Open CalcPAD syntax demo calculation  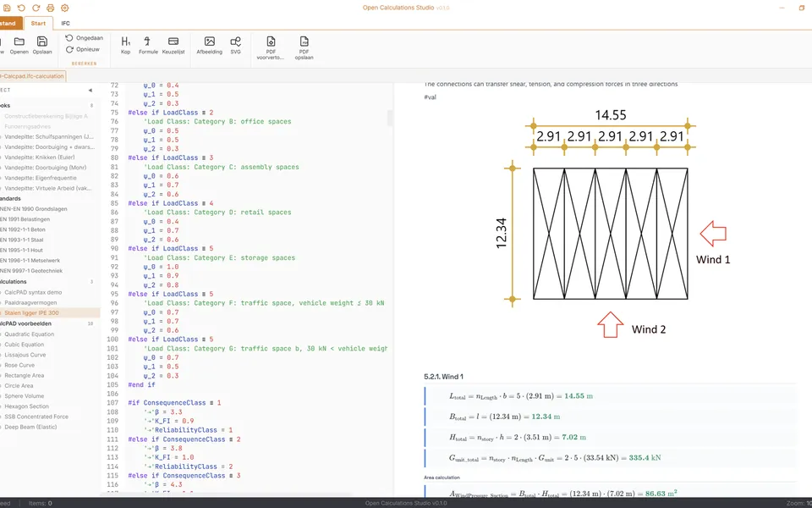point(33,292)
